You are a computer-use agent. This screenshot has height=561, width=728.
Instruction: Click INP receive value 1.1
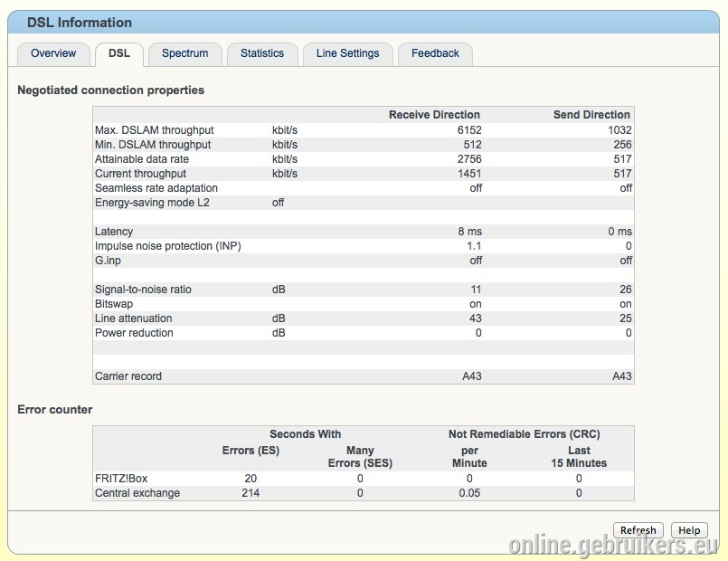[474, 246]
